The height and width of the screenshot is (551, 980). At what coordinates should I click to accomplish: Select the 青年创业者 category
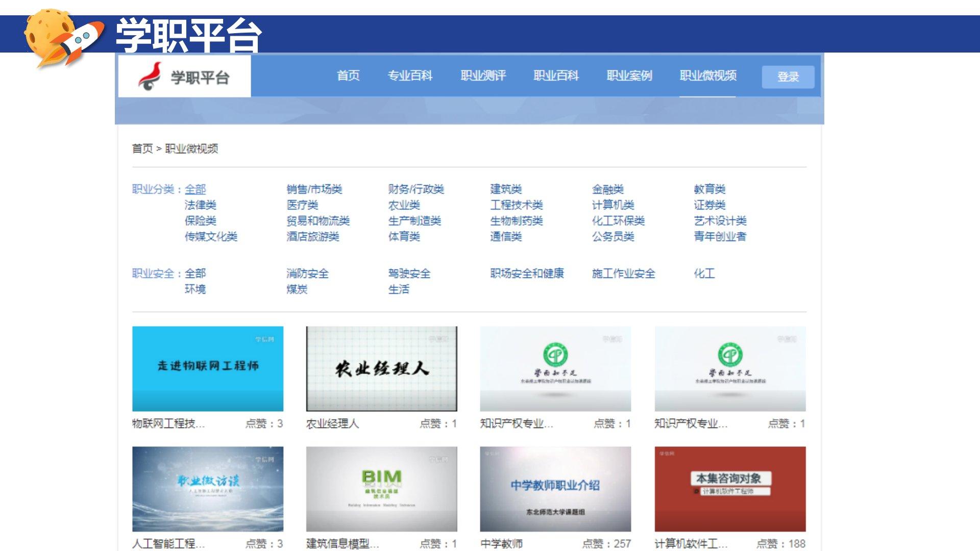[720, 236]
